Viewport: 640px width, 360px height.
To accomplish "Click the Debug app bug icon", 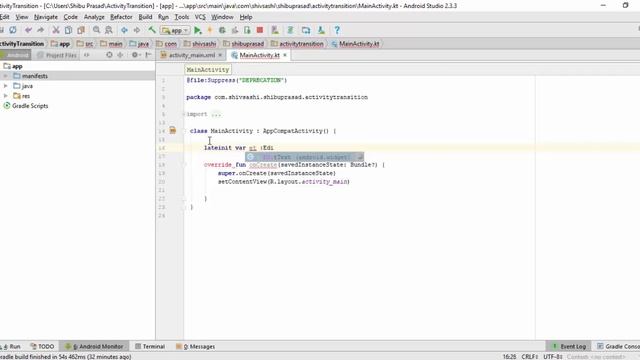I will pos(222,30).
